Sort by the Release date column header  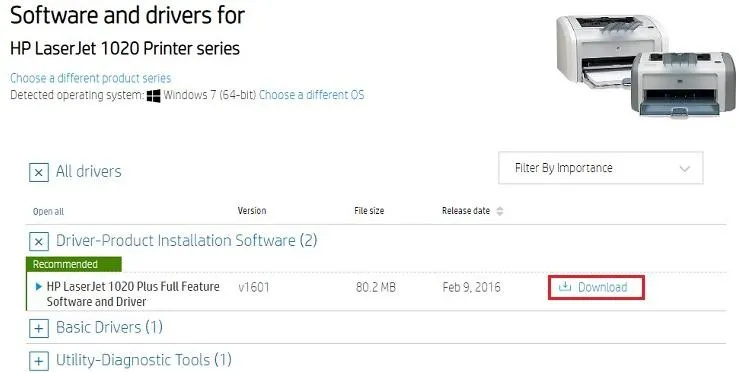coord(466,211)
